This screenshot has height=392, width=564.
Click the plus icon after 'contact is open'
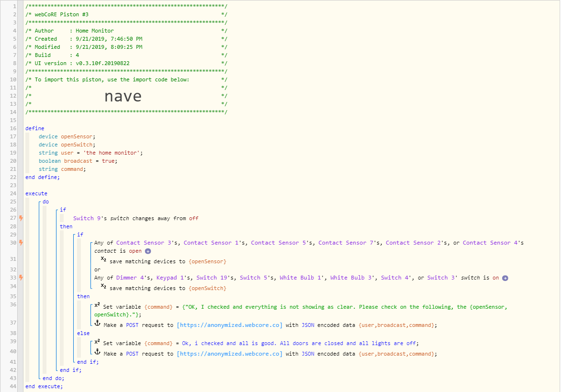pyautogui.click(x=148, y=251)
